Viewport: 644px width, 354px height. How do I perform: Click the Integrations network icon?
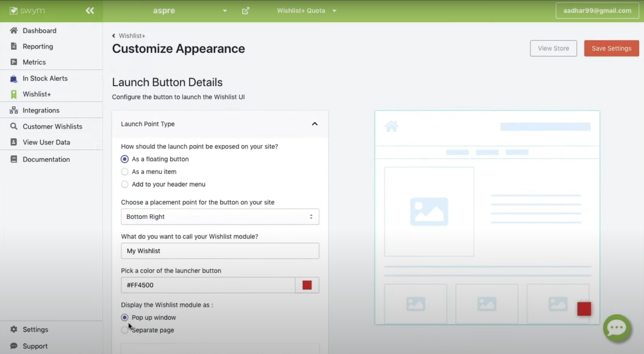click(14, 110)
